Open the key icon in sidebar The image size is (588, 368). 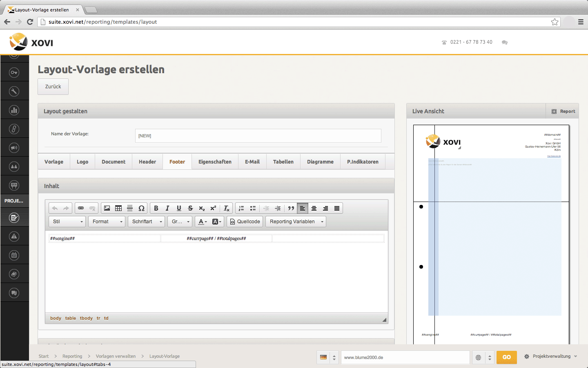pyautogui.click(x=14, y=72)
